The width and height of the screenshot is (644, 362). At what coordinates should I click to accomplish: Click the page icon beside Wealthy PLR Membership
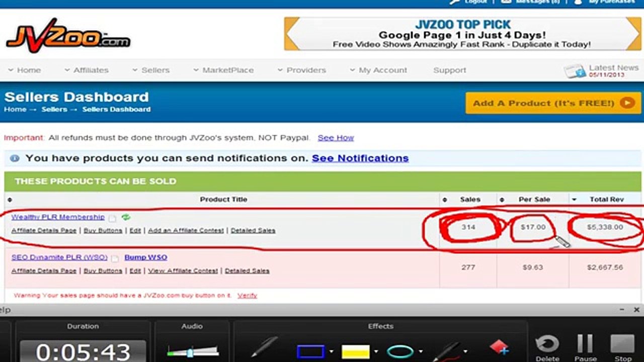[x=113, y=218]
